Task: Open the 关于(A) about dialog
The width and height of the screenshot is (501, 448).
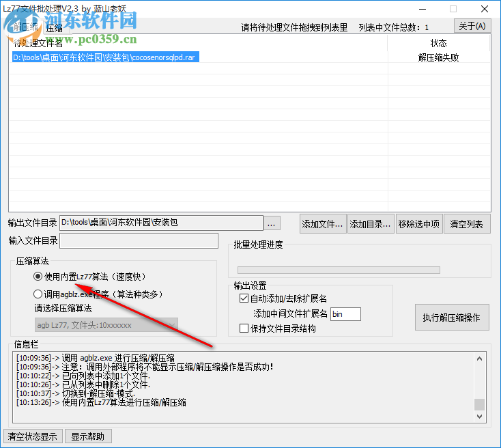Action: pos(472,26)
